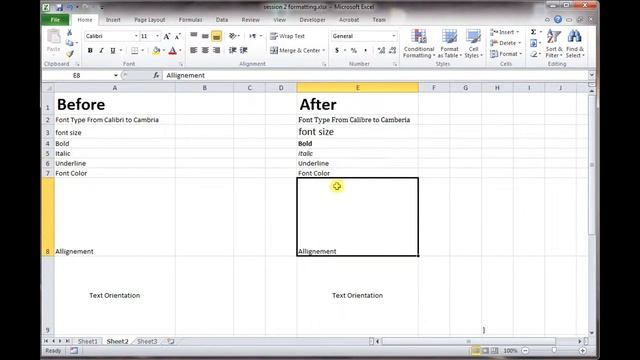Align text left
The image size is (640, 360).
194,50
